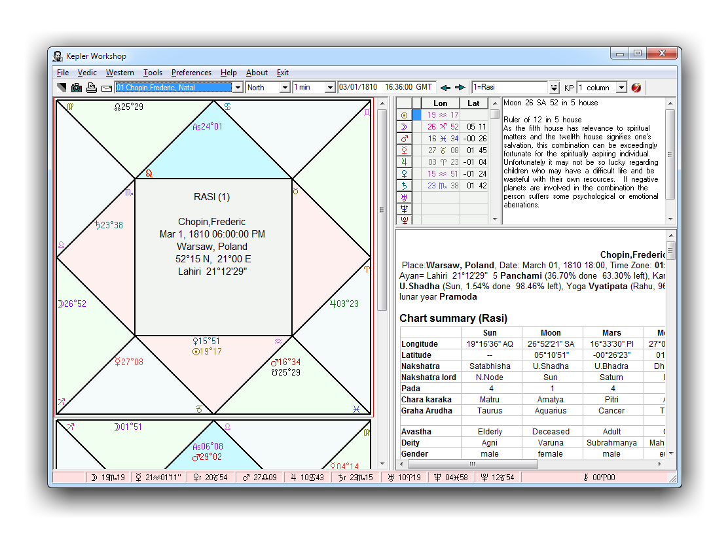Select the Jupiter row planet button
The width and height of the screenshot is (728, 560).
(x=405, y=162)
